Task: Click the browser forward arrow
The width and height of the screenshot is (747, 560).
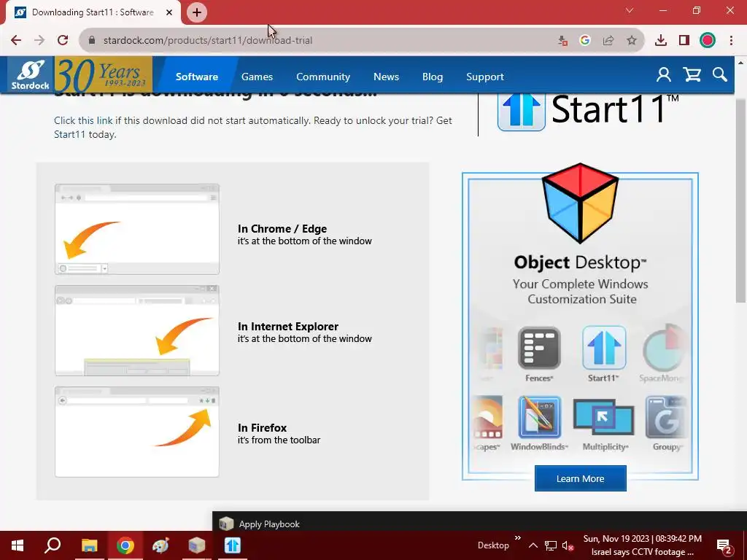Action: [x=39, y=41]
